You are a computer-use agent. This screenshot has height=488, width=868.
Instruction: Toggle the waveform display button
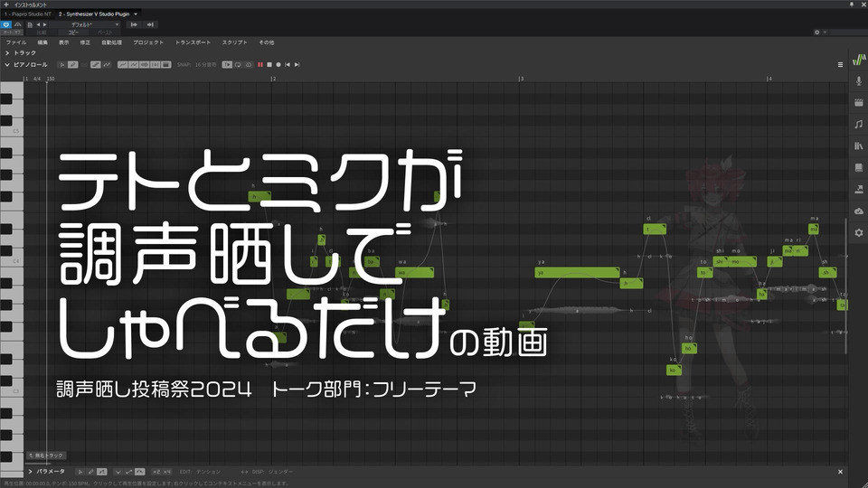click(x=145, y=65)
